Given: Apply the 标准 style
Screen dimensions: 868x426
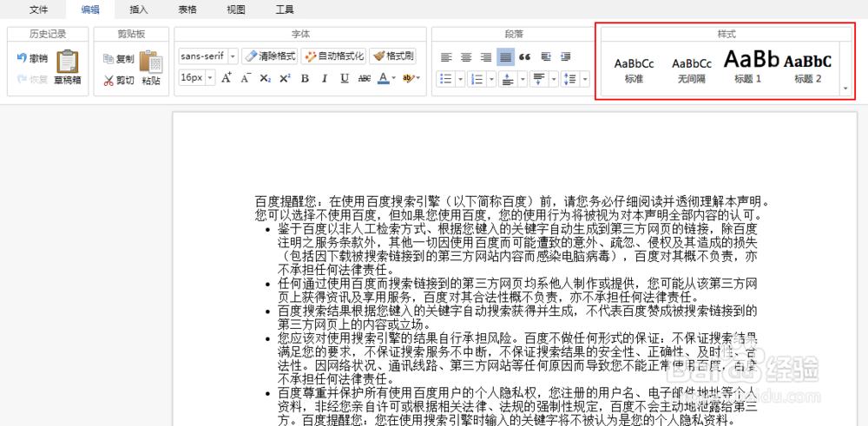Looking at the screenshot, I should 634,69.
